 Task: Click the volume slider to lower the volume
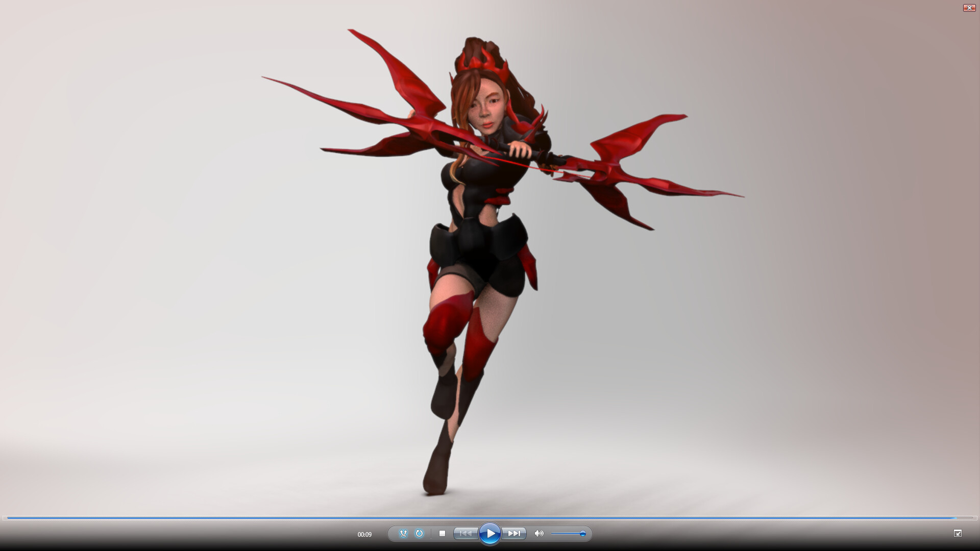(561, 534)
